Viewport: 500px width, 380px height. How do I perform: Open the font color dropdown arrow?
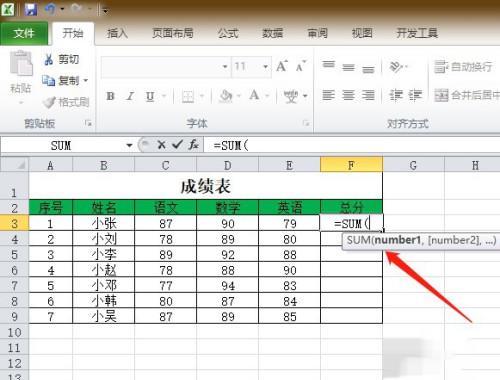(x=267, y=96)
